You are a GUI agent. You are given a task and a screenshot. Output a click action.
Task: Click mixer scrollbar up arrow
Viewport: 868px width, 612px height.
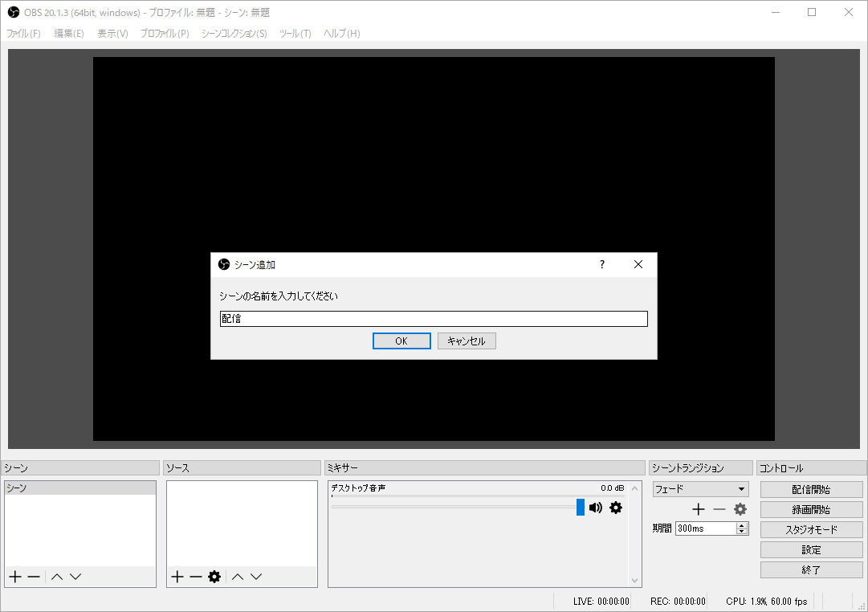pyautogui.click(x=635, y=488)
